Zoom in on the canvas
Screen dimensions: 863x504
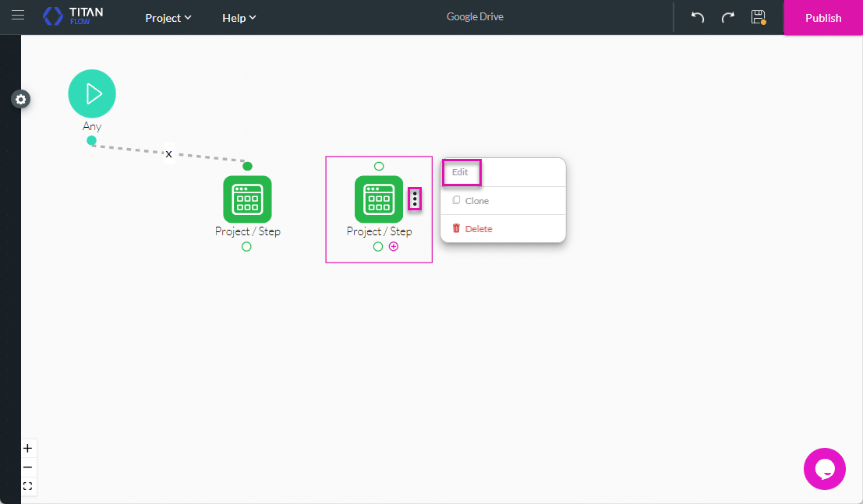tap(27, 448)
